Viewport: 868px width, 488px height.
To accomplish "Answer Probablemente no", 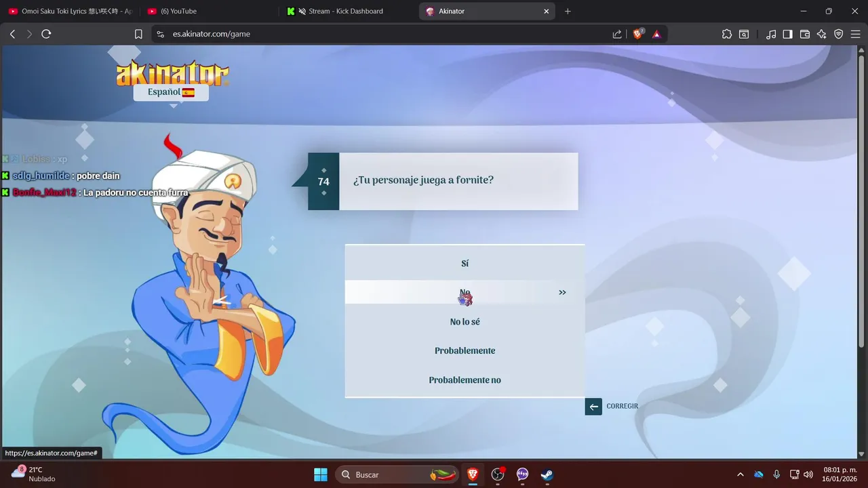I will click(465, 380).
